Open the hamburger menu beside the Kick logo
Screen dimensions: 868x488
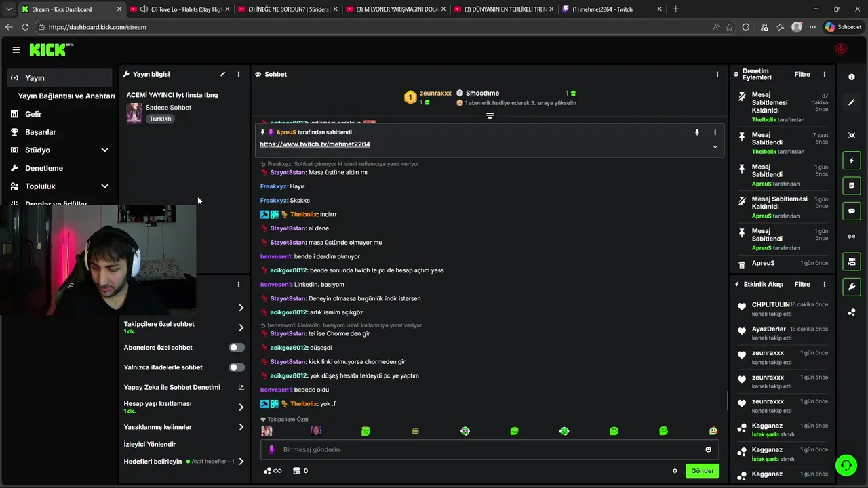pos(16,49)
